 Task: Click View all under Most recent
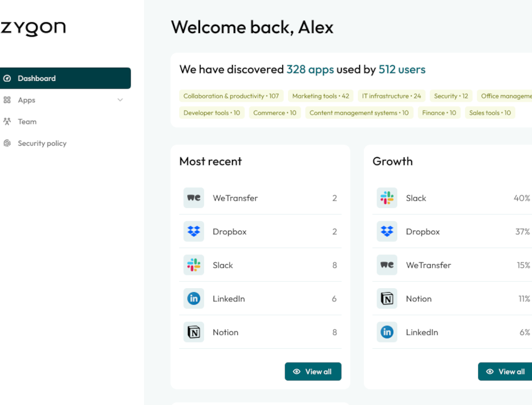pos(313,371)
